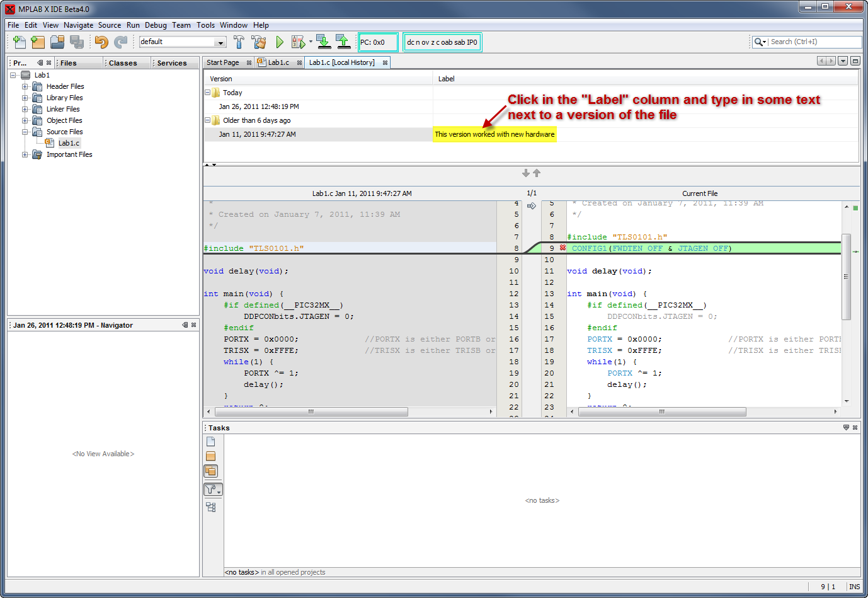Click the Make and Program Device icon

click(323, 42)
